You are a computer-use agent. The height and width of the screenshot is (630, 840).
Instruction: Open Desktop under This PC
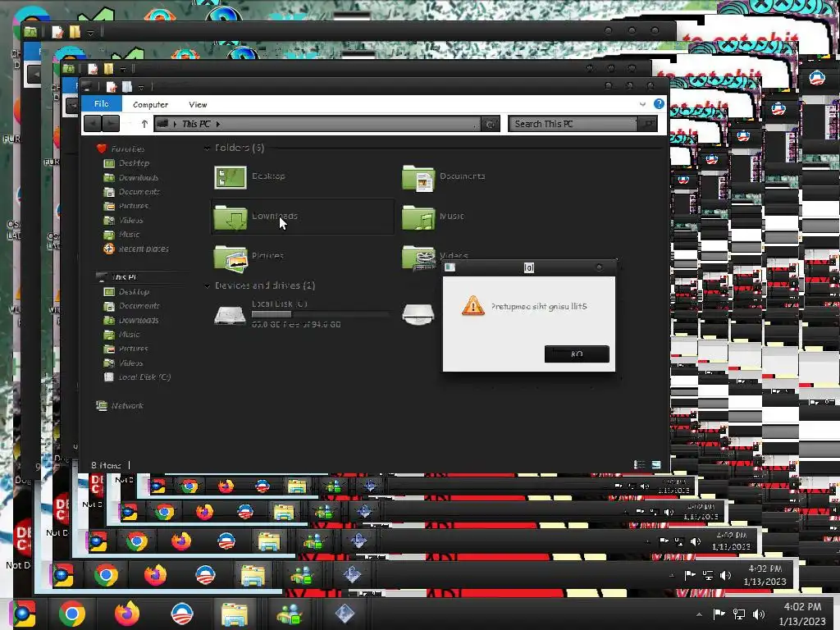(134, 291)
